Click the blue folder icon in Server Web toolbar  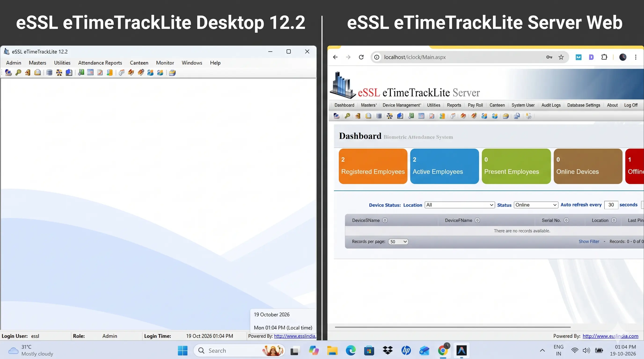coord(400,116)
